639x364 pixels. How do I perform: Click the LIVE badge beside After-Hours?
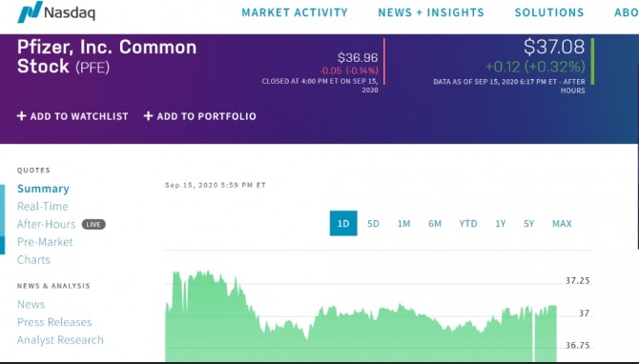93,224
